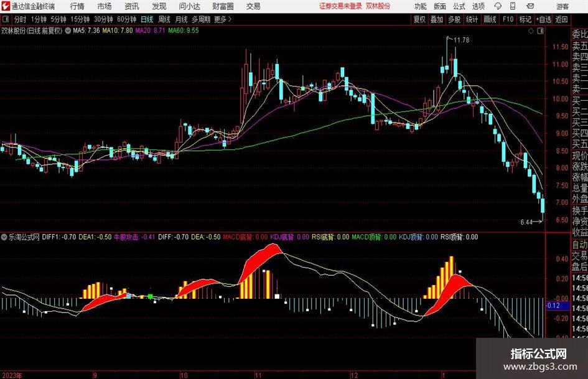Open the 行情 menu
Screen dimensions: 588x379
coord(77,6)
